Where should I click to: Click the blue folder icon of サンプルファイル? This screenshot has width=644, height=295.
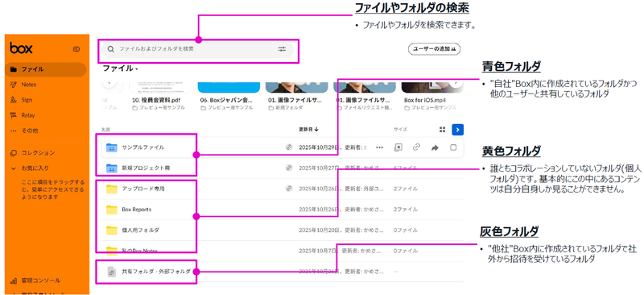tap(111, 147)
